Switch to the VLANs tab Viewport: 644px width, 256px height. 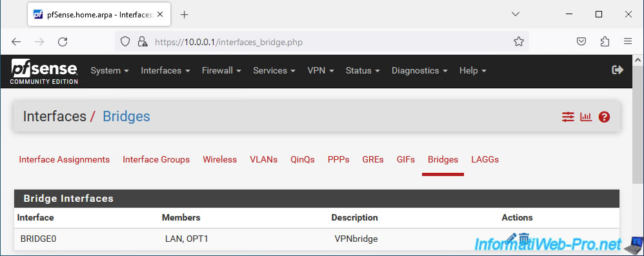[x=264, y=159]
